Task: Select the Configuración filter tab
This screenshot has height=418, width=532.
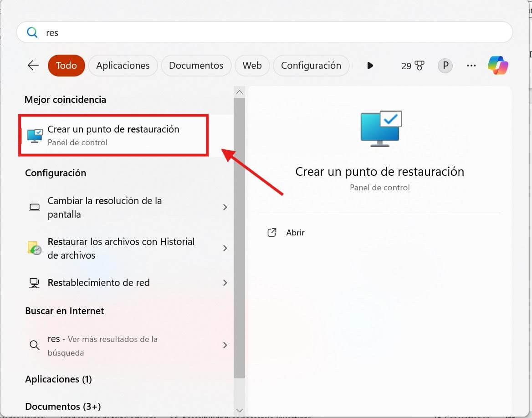Action: click(x=311, y=65)
